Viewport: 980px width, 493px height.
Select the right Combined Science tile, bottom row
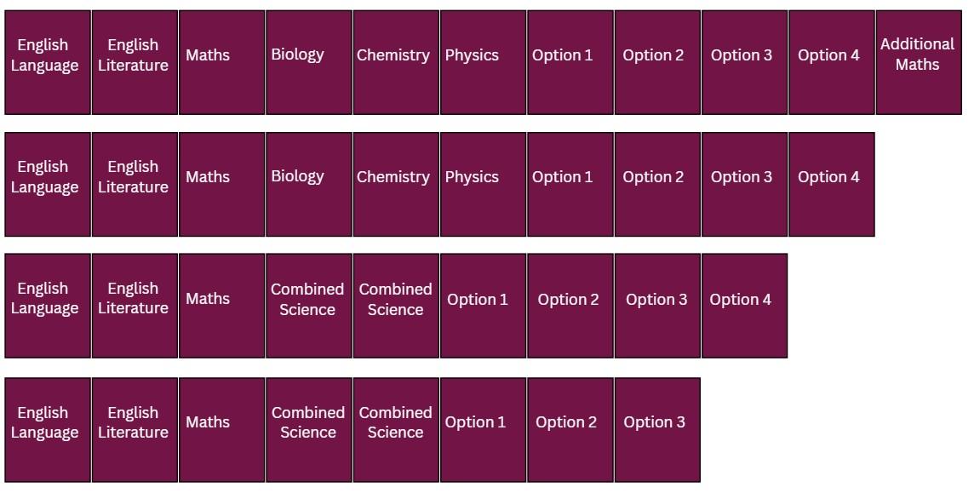pyautogui.click(x=396, y=429)
